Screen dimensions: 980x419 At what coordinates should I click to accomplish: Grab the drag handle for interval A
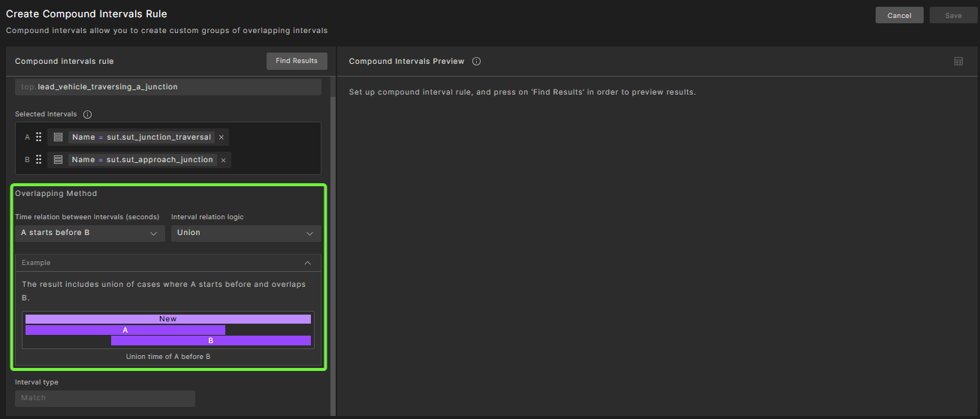click(x=39, y=137)
